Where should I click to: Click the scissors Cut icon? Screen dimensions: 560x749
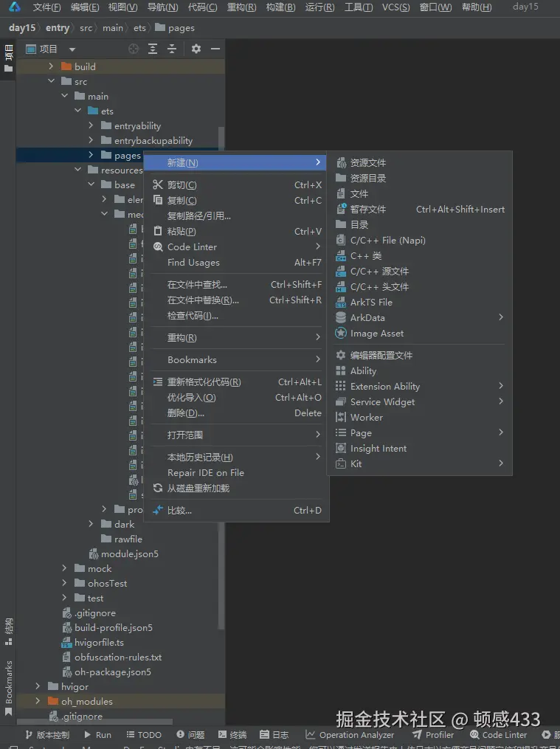(x=158, y=184)
